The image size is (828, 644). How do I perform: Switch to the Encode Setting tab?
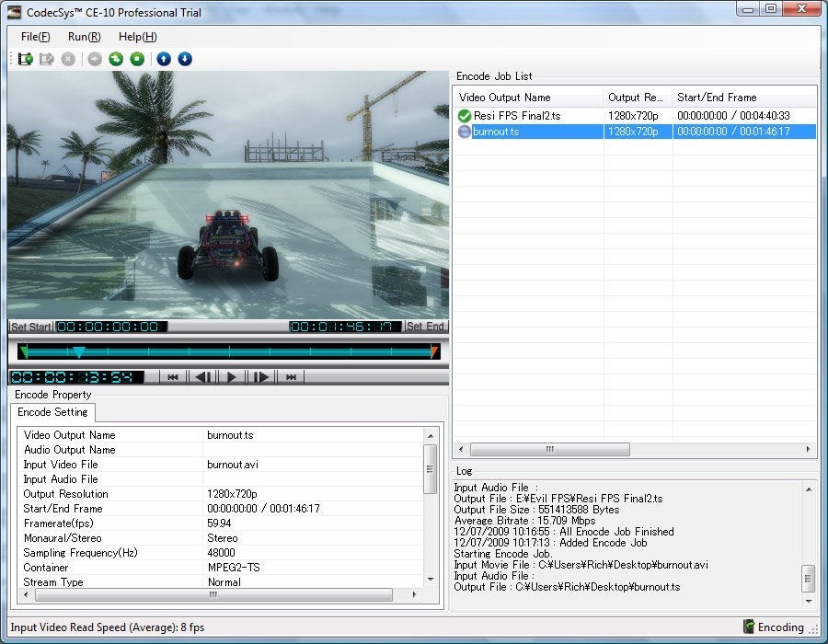[52, 412]
